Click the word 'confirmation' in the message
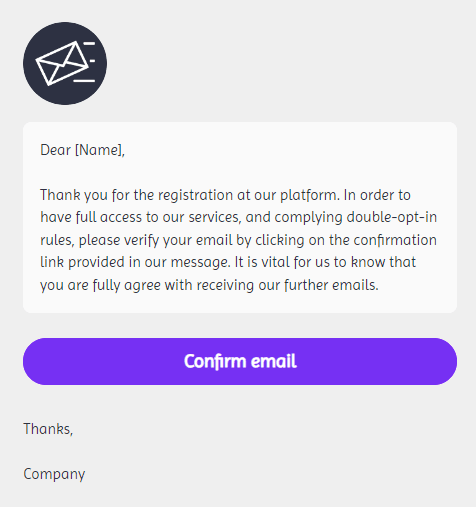 [x=395, y=240]
